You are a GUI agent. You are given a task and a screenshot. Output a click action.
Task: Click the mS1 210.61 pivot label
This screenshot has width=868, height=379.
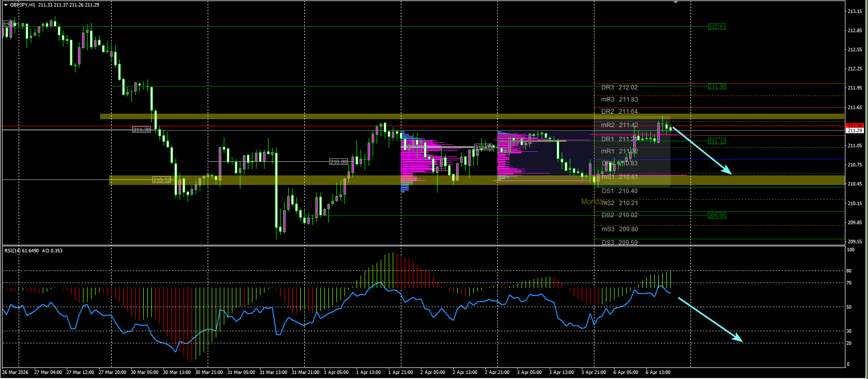(620, 177)
